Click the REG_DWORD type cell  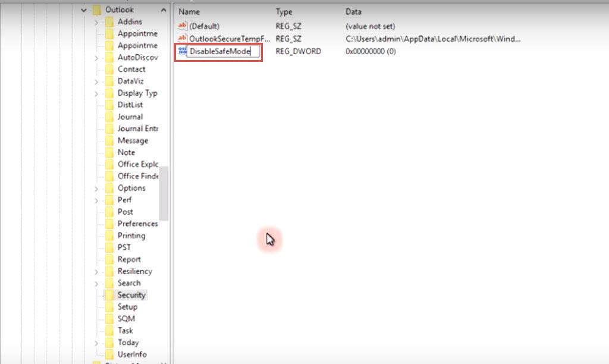(299, 51)
